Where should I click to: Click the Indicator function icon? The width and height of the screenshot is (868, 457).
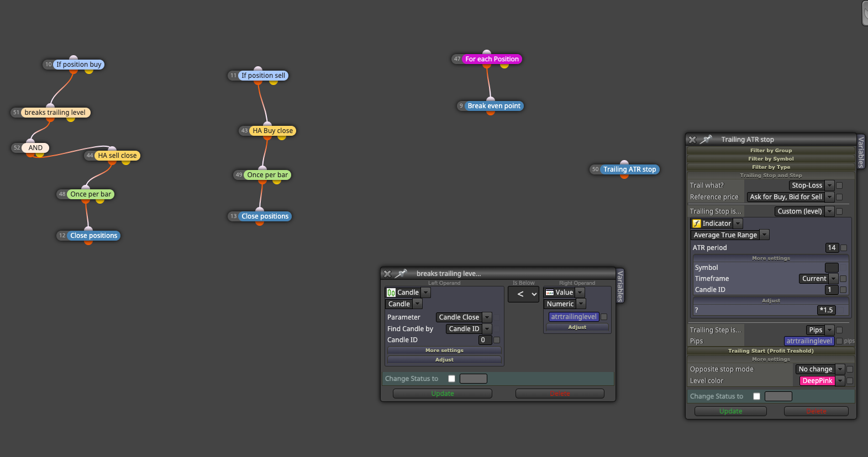(x=697, y=224)
